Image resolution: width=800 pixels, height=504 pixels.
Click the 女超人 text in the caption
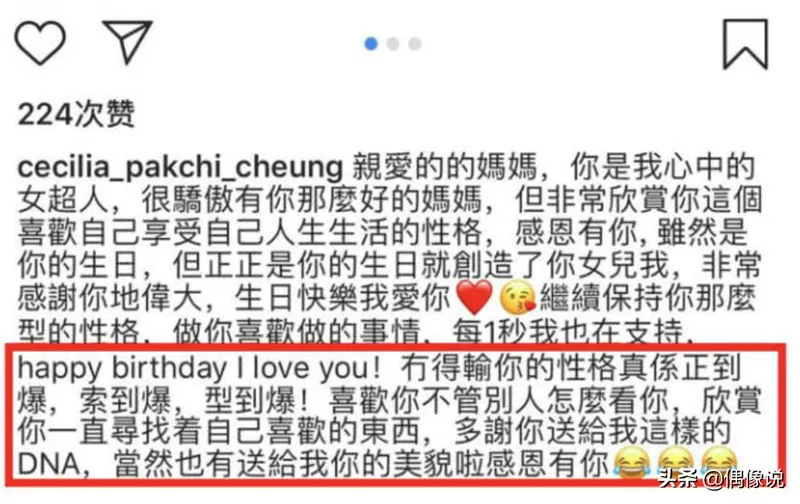tap(63, 199)
